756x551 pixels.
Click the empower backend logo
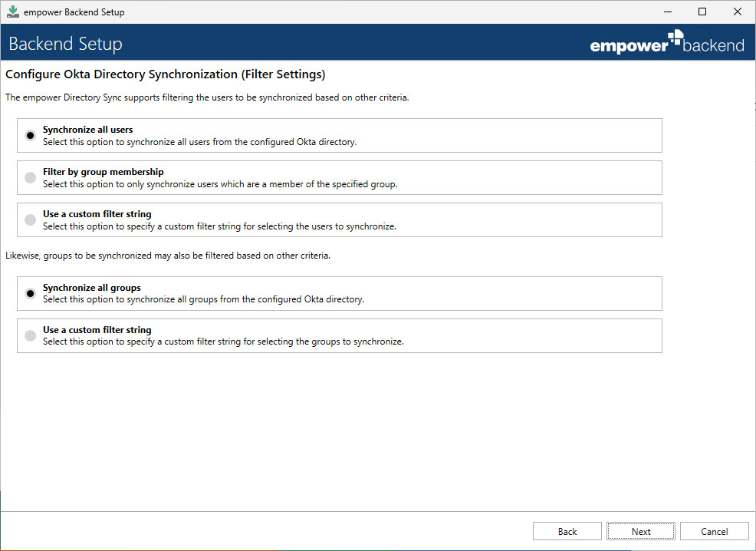coord(667,42)
